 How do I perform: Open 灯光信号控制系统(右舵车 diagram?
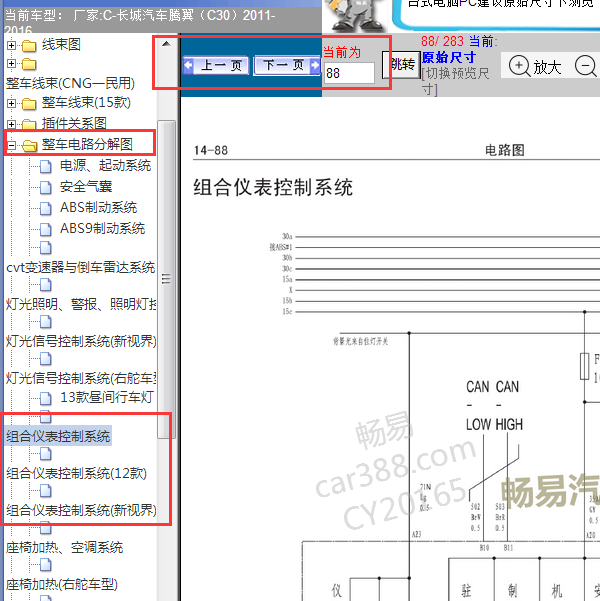[81, 378]
